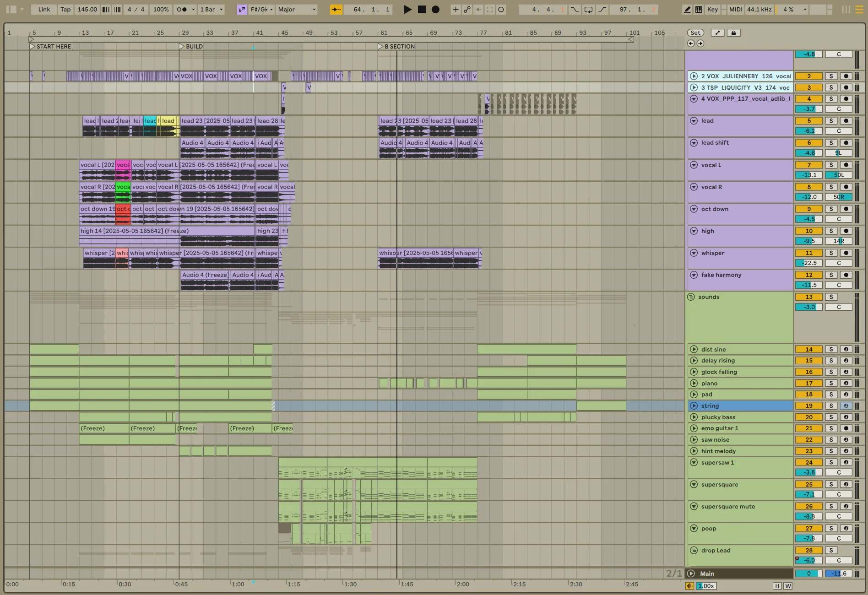Collapse the lead track
The image size is (868, 595).
(x=694, y=121)
